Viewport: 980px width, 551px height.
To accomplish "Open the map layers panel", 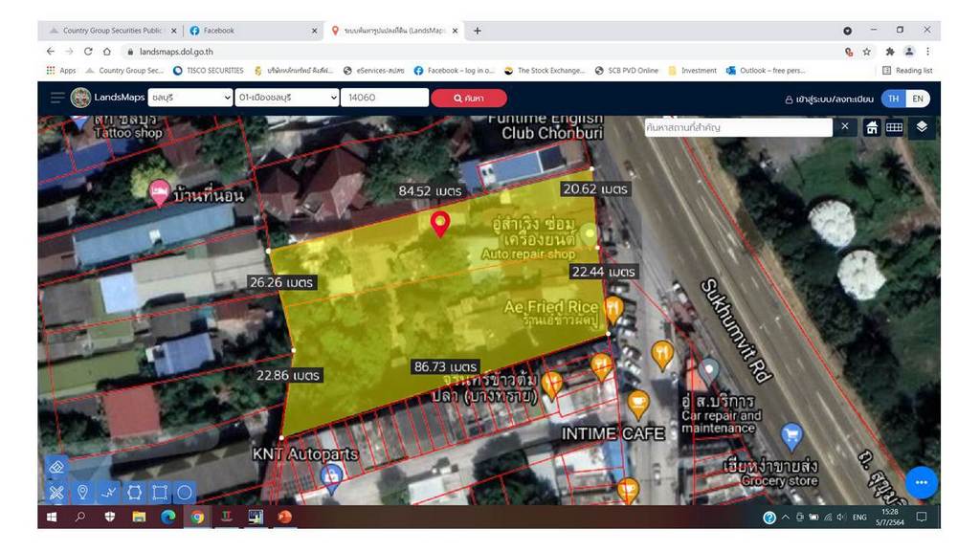I will [921, 126].
